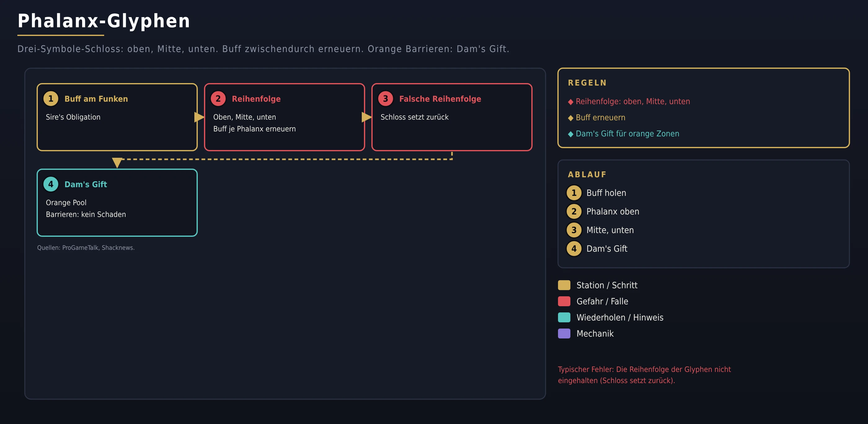Click the REGELN panel heading

point(587,83)
